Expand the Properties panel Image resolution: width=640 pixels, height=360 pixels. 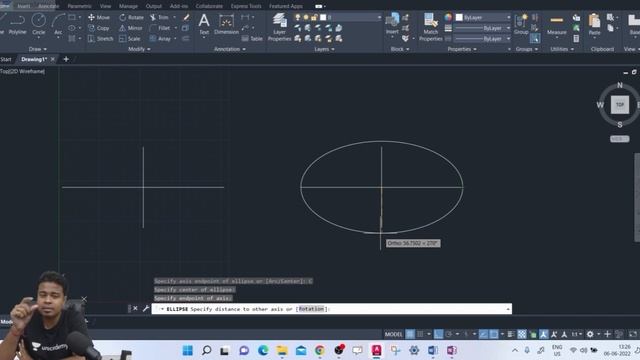tap(462, 49)
